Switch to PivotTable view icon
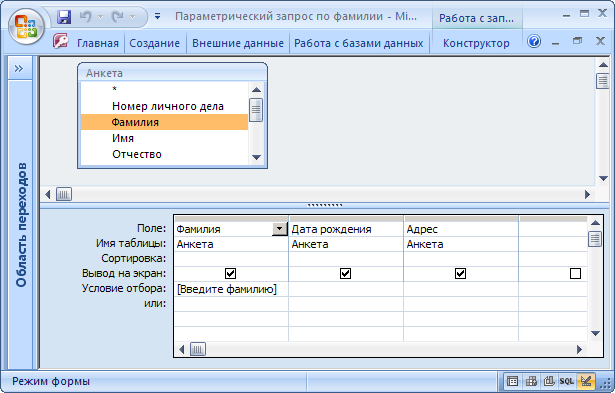Image resolution: width=615 pixels, height=393 pixels. [x=531, y=381]
